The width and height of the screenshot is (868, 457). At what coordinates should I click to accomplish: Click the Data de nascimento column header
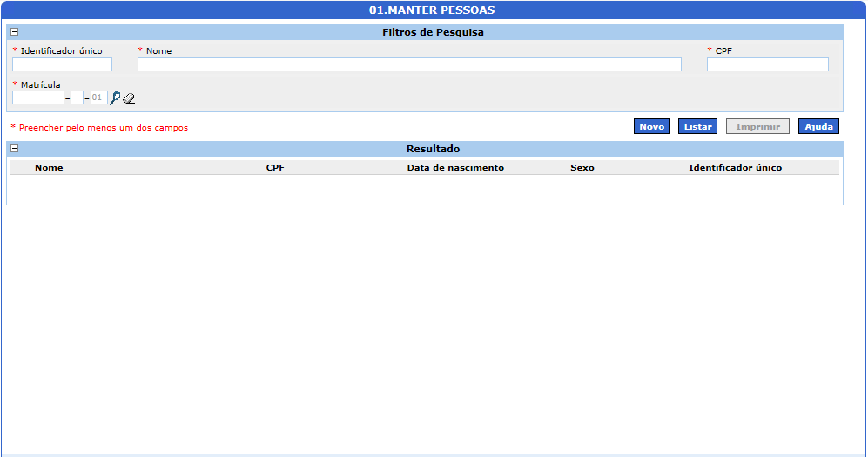pyautogui.click(x=455, y=167)
